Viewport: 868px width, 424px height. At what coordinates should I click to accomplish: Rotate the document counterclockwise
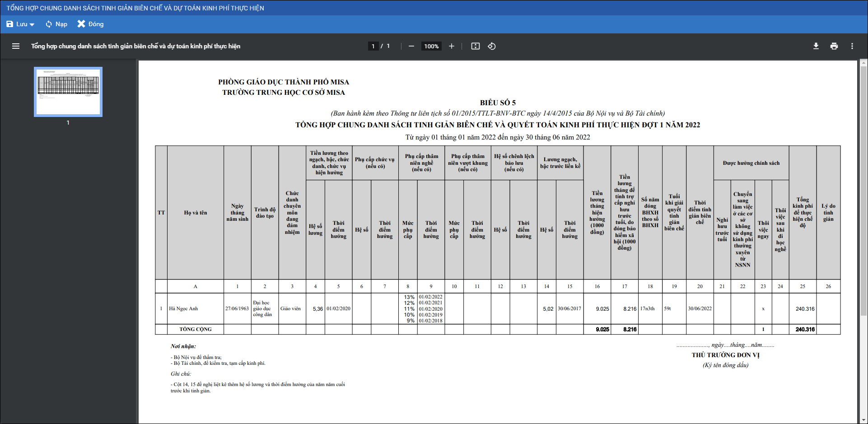[492, 46]
